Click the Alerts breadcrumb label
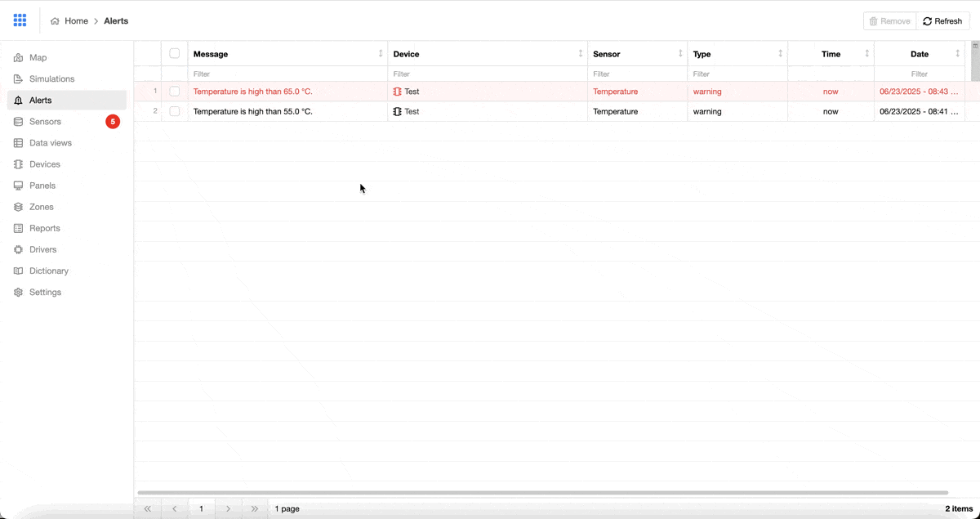The image size is (980, 519). pos(116,21)
